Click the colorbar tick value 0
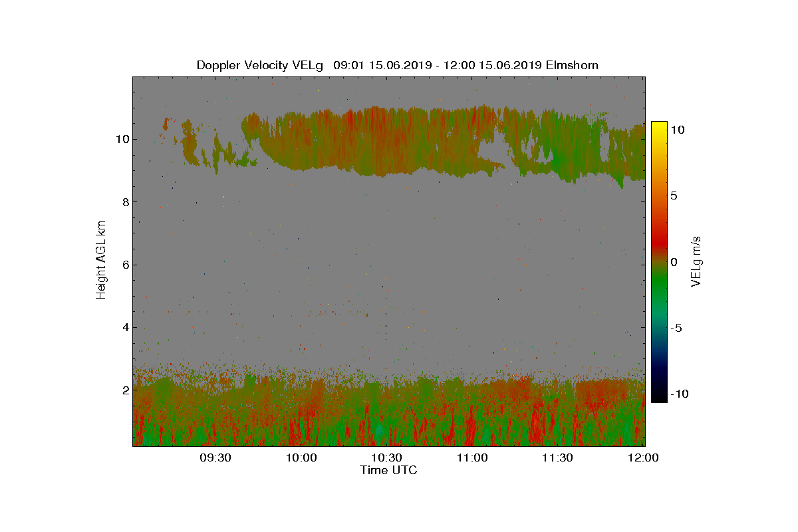Screen dimensions: 798x532 pos(674,262)
